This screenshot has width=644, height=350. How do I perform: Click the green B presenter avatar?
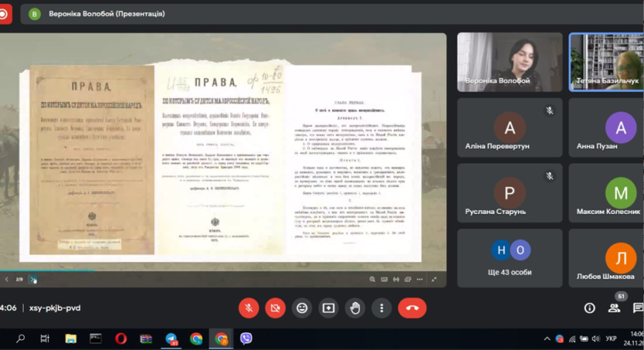[34, 14]
